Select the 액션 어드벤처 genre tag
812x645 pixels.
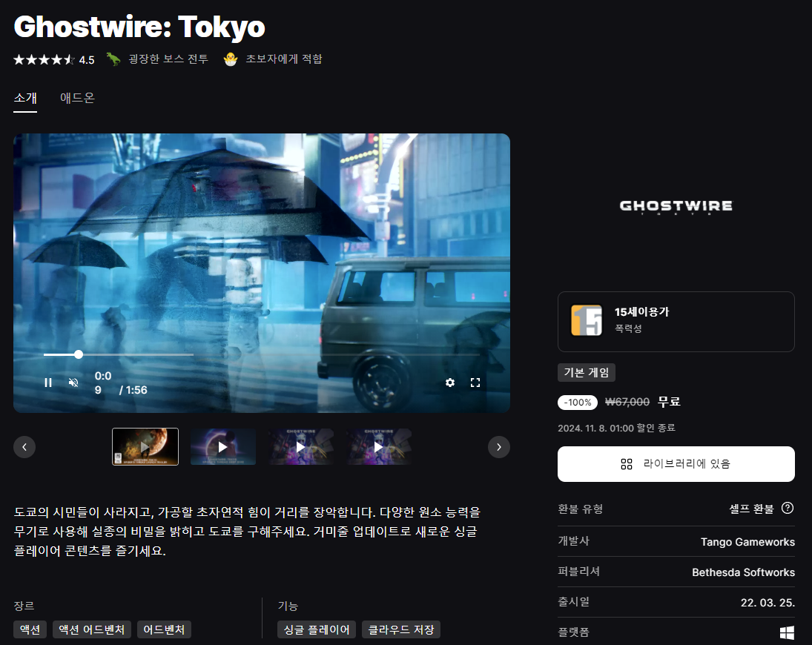[92, 629]
